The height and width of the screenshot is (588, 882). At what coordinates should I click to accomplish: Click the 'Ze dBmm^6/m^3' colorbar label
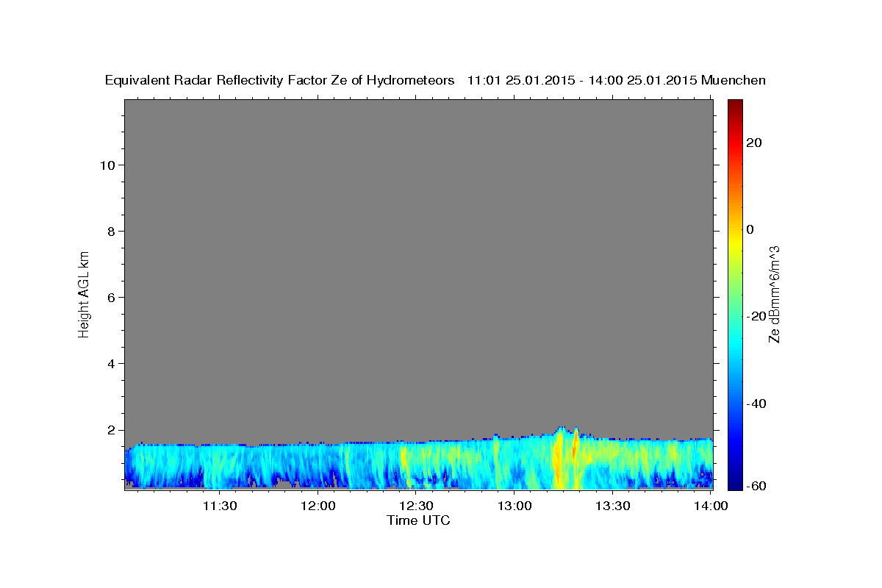click(773, 294)
